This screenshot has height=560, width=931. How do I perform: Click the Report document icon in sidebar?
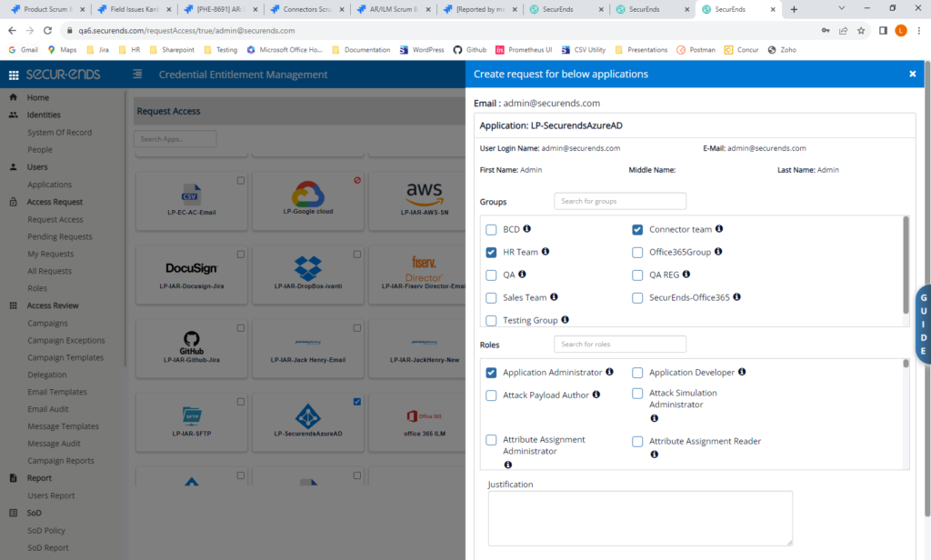[x=13, y=478]
